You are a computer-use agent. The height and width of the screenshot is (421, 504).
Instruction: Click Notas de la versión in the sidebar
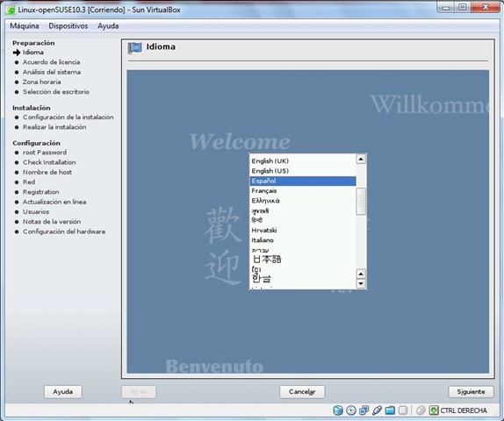(x=52, y=222)
